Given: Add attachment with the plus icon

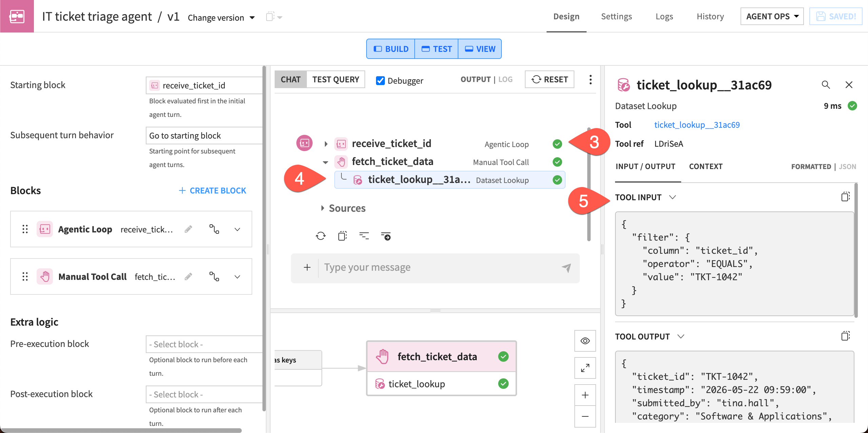Looking at the screenshot, I should 307,267.
